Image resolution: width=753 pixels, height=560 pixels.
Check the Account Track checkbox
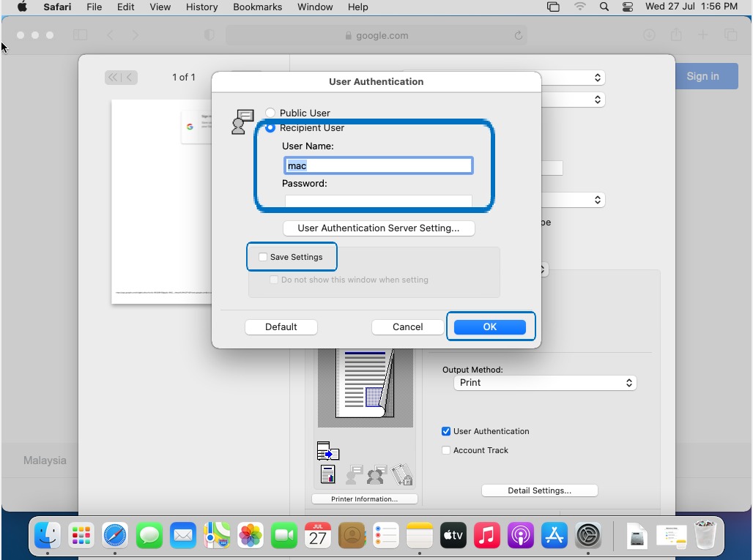[446, 450]
